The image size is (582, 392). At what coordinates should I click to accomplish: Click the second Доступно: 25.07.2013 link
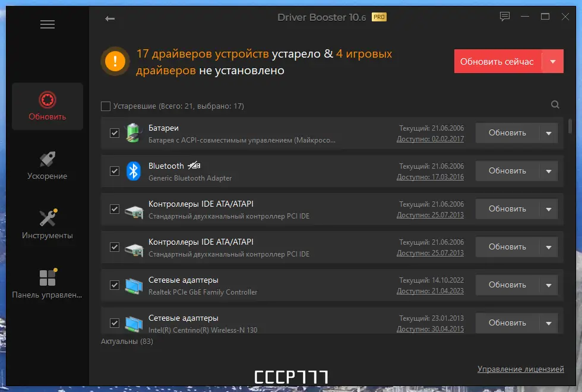coord(430,253)
